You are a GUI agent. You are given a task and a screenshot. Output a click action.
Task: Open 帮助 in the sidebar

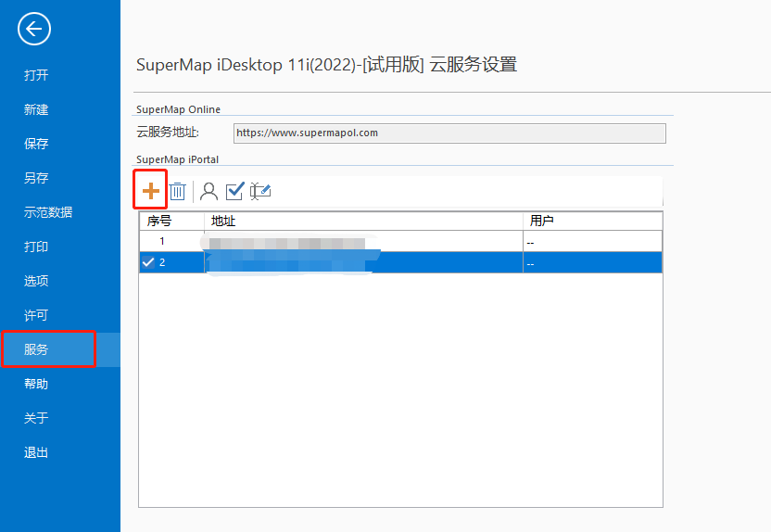click(36, 384)
